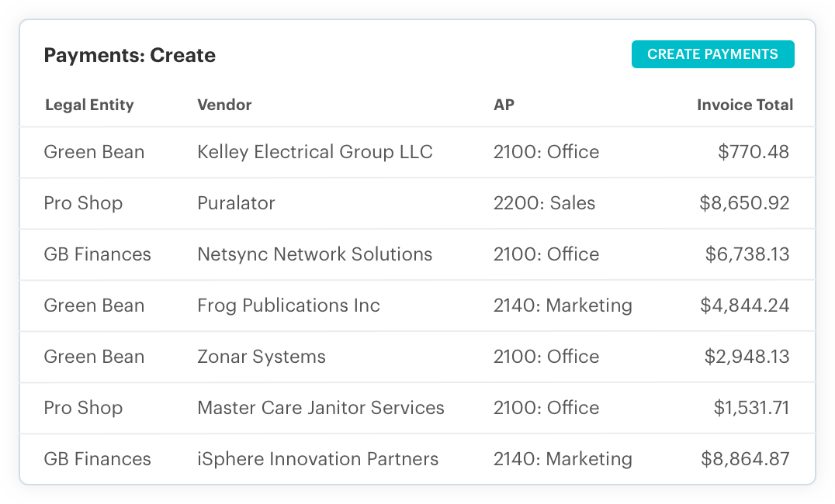The image size is (835, 504).
Task: Open the Frog Publications Inc vendor entry
Action: pos(289,306)
